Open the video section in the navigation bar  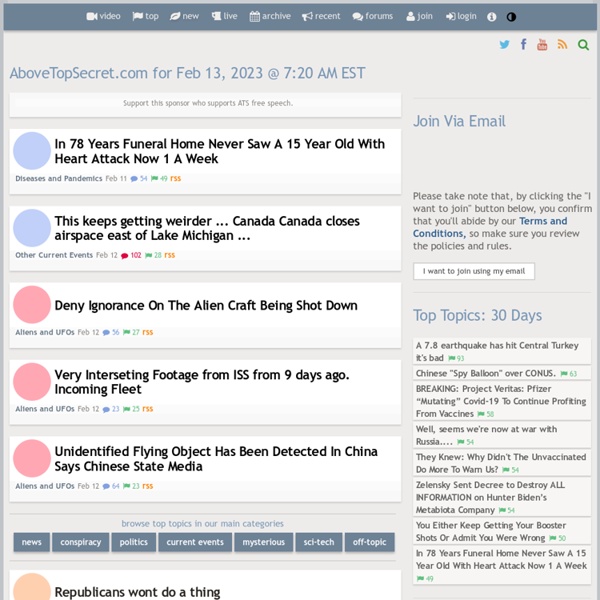[103, 16]
